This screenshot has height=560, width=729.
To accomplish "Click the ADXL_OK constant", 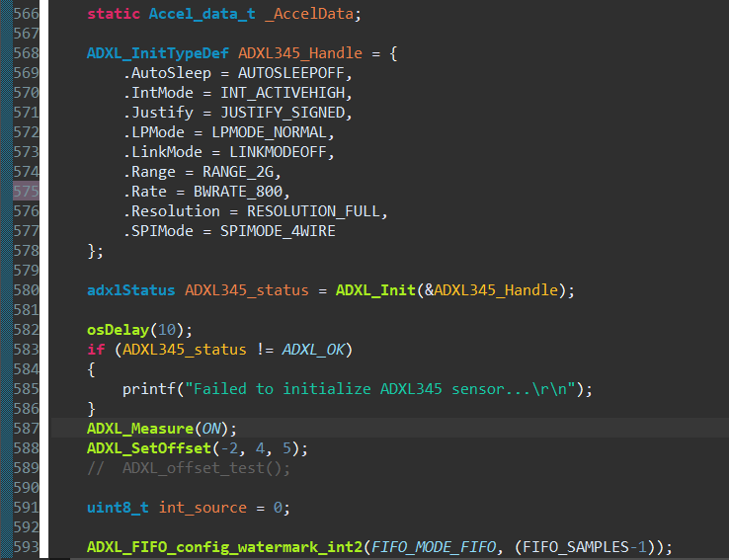I will point(313,350).
